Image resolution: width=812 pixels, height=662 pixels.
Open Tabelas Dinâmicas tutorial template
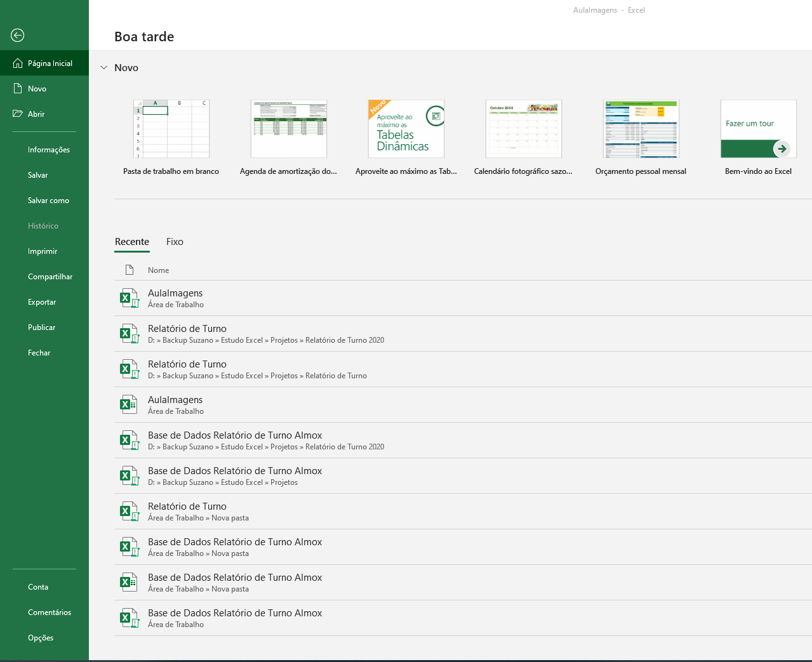pyautogui.click(x=406, y=138)
